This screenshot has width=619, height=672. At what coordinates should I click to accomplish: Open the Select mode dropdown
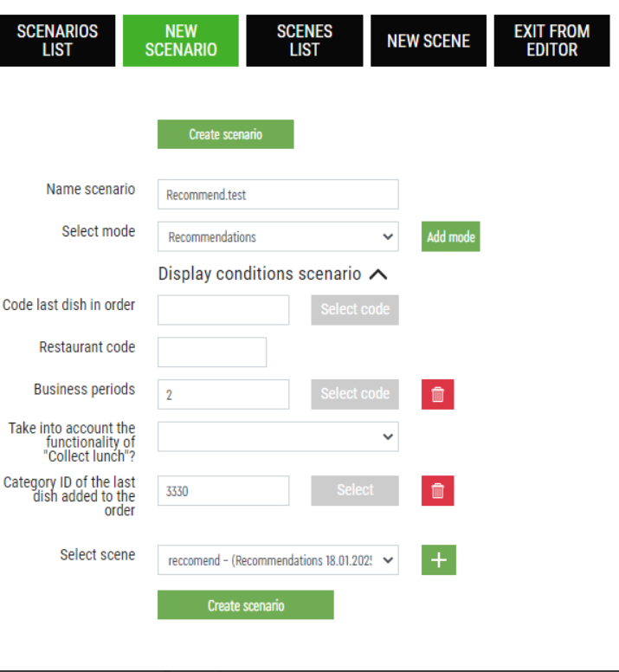point(278,236)
